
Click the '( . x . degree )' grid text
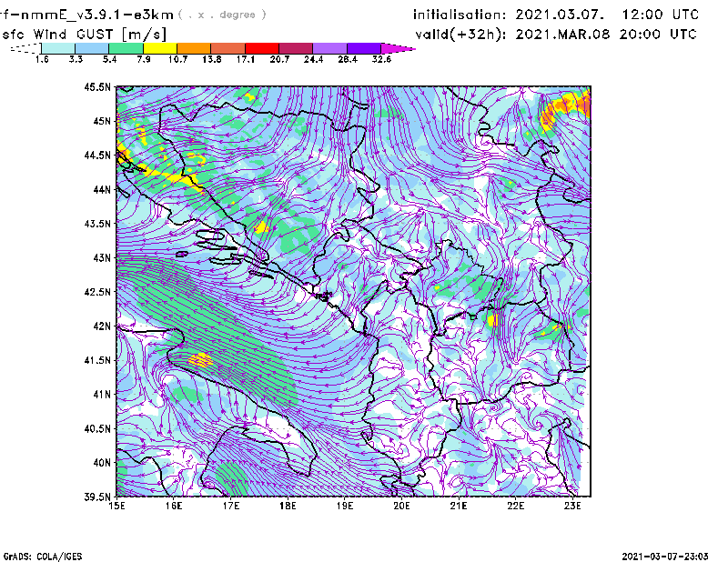(x=222, y=15)
